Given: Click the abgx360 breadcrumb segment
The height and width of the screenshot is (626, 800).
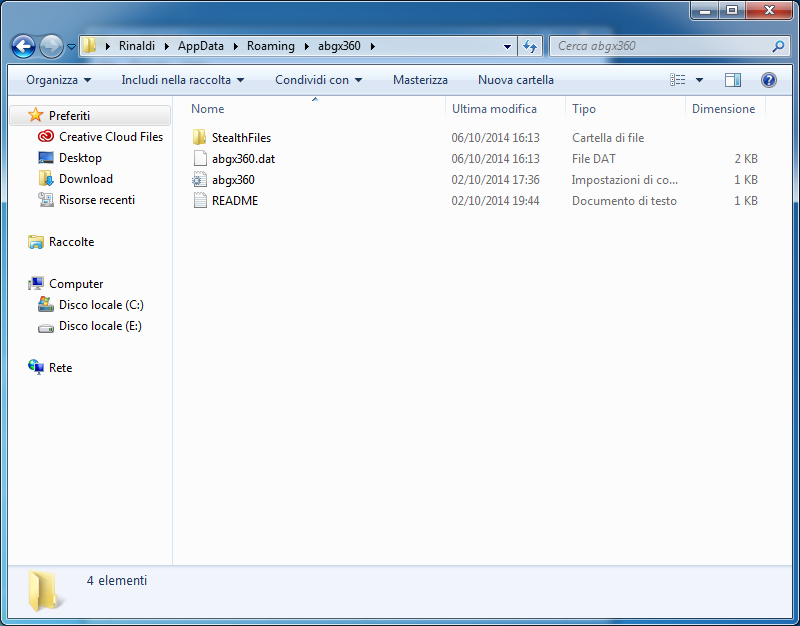Looking at the screenshot, I should [x=339, y=46].
